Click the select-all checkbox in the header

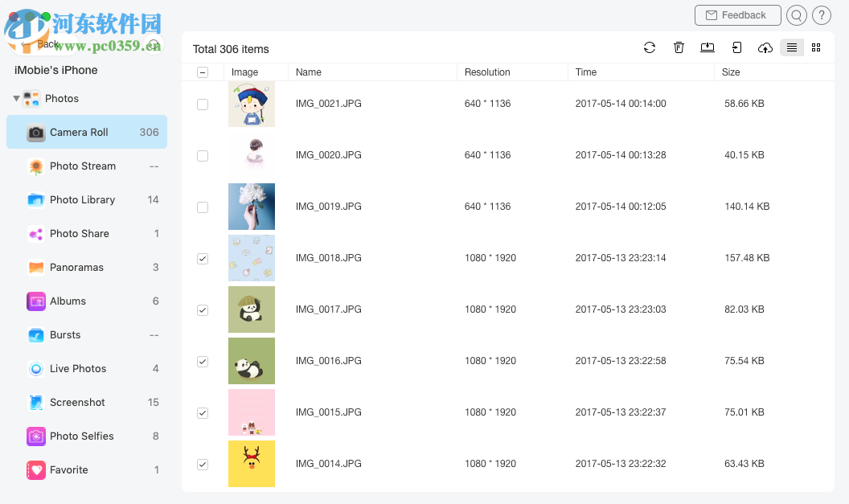203,72
